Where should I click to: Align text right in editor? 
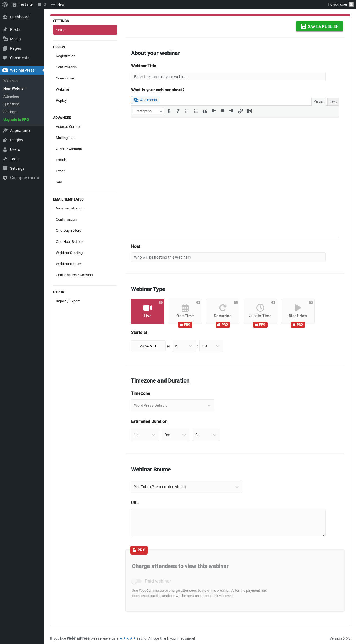coord(231,111)
